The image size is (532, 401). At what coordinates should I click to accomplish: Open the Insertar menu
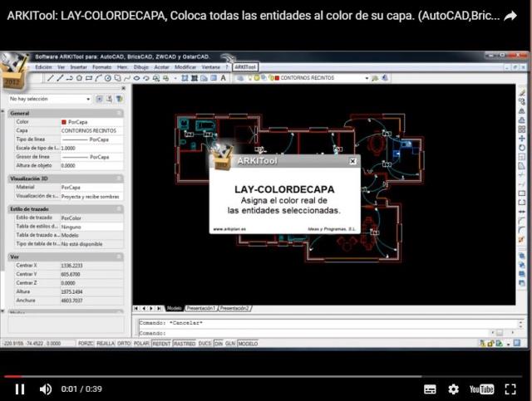pos(78,67)
